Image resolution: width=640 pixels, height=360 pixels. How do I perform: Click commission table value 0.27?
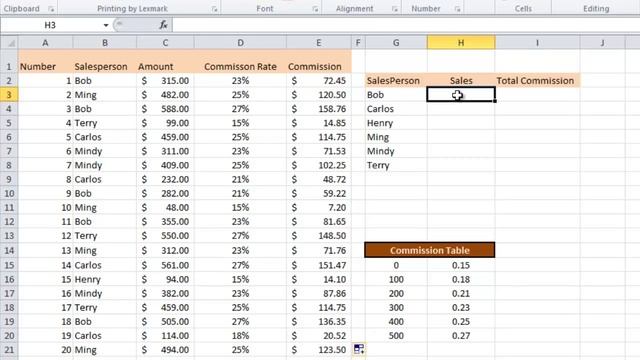click(461, 336)
